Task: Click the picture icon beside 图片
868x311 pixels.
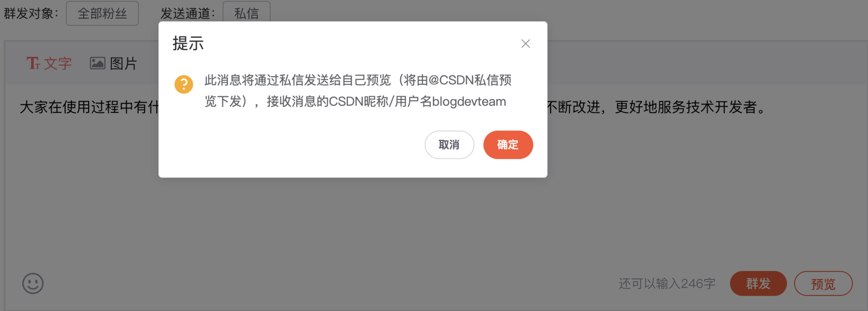Action: [x=97, y=63]
